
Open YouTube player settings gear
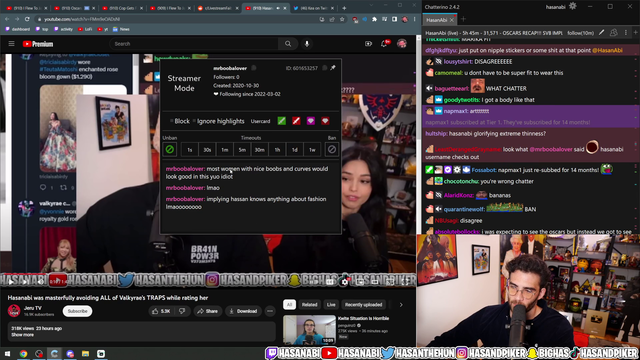tap(345, 282)
